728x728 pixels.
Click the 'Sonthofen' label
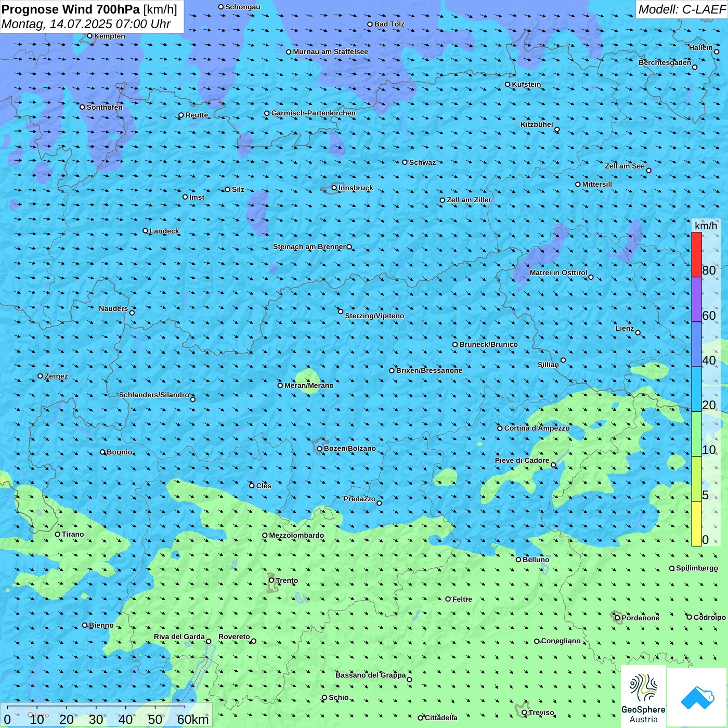click(105, 107)
